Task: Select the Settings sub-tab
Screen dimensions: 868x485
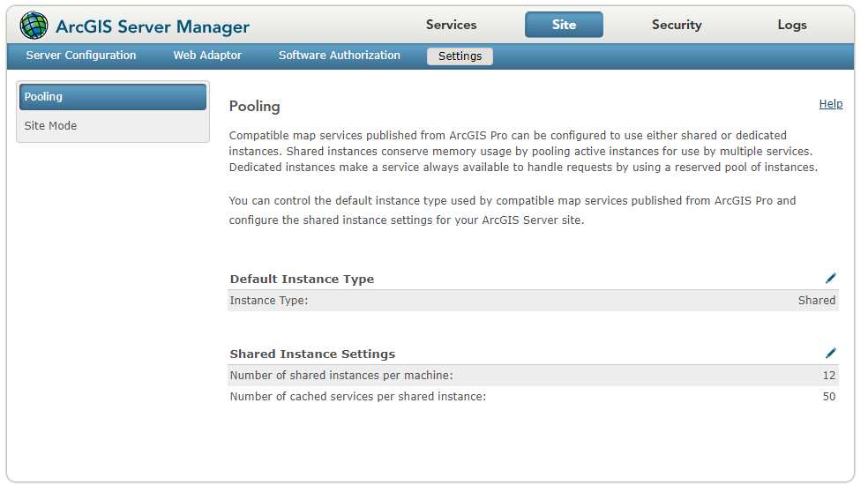Action: tap(460, 56)
